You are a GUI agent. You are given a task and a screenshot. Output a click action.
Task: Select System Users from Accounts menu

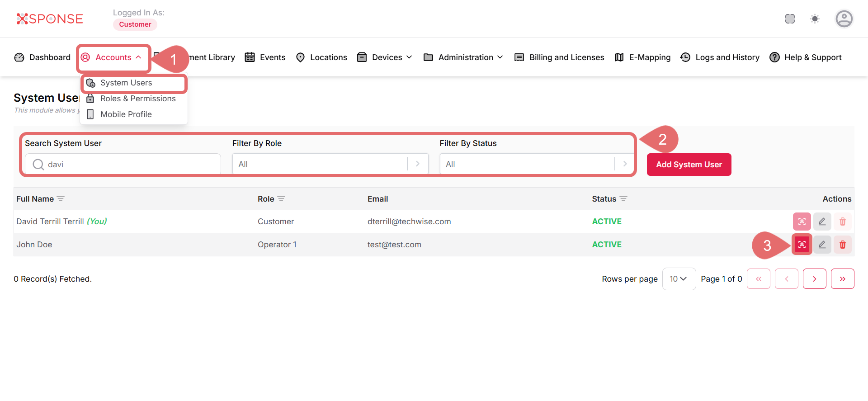coord(126,83)
